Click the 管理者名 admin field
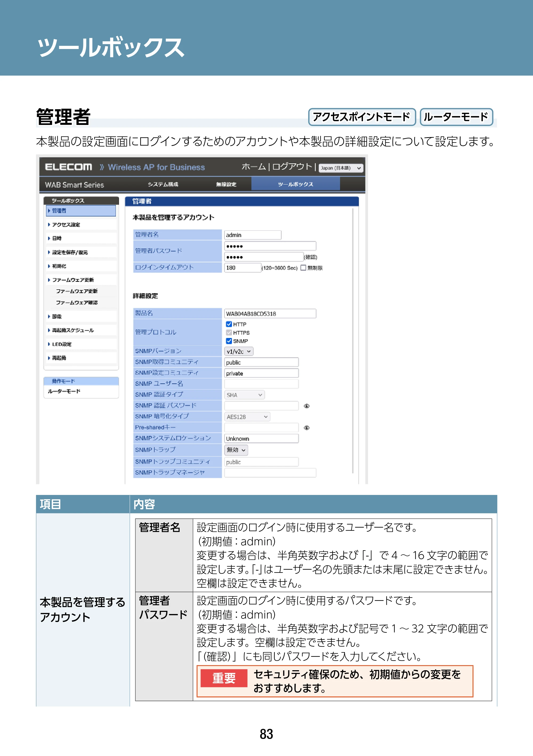Screen dimensions: 533x756 coord(253,235)
